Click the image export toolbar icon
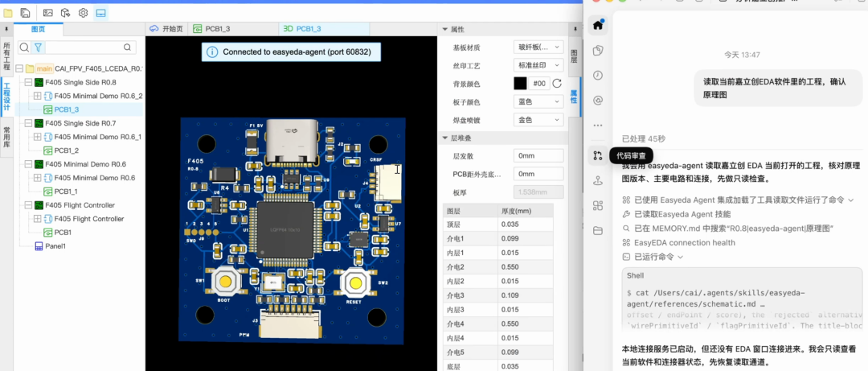Viewport: 868px width, 371px height. point(48,12)
